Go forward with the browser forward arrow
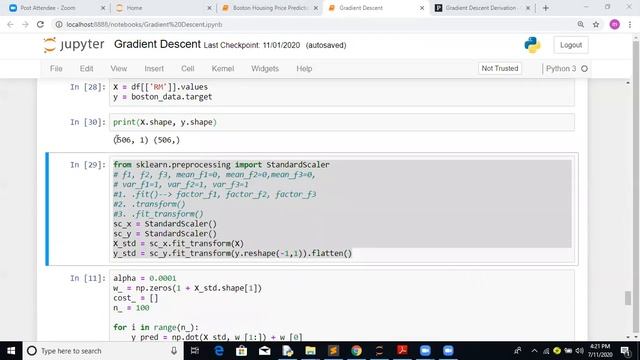 (25, 24)
